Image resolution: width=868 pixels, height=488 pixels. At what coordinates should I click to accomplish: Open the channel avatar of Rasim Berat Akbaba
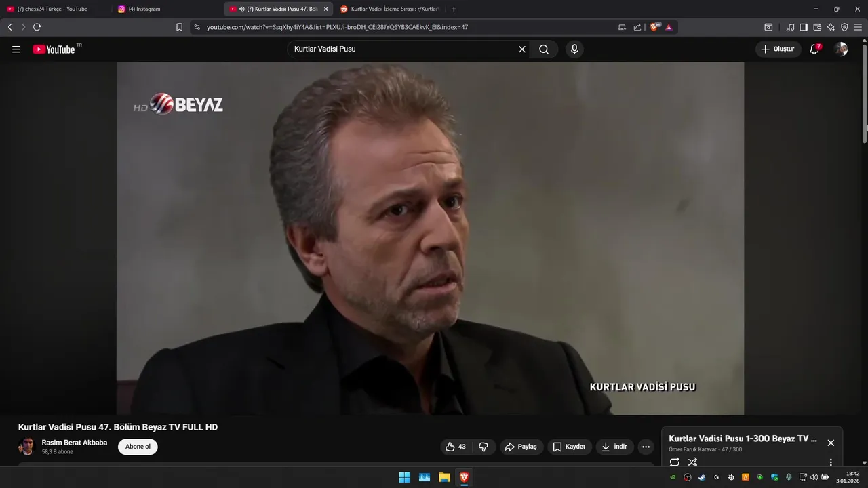pos(26,447)
